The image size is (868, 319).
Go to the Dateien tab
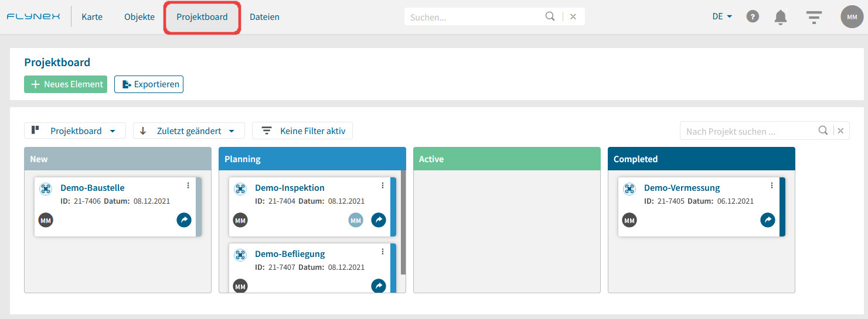click(x=264, y=17)
